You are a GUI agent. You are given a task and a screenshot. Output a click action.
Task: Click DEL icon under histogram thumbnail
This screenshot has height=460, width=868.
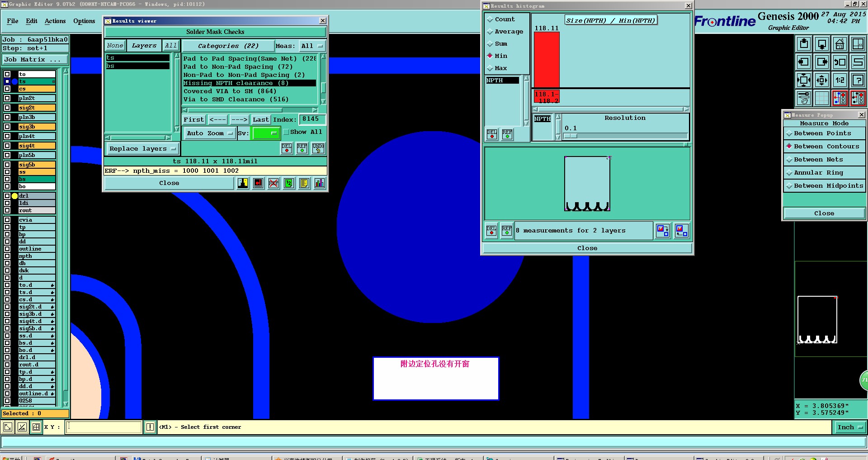tap(491, 231)
